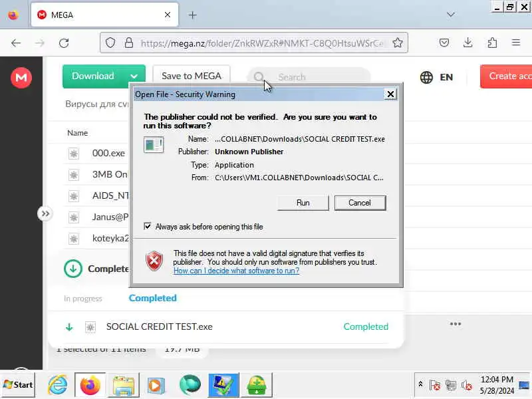The image size is (532, 399).
Task: Click the Firefox taskbar icon
Action: (x=90, y=385)
